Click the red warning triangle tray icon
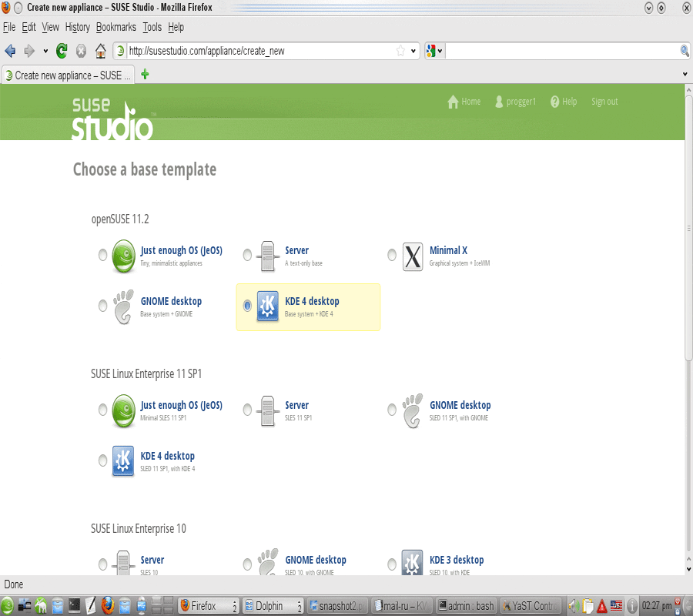693x616 pixels. click(601, 606)
